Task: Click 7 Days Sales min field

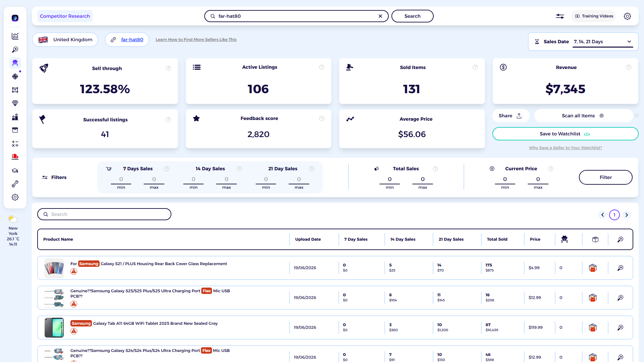Action: pos(121,179)
